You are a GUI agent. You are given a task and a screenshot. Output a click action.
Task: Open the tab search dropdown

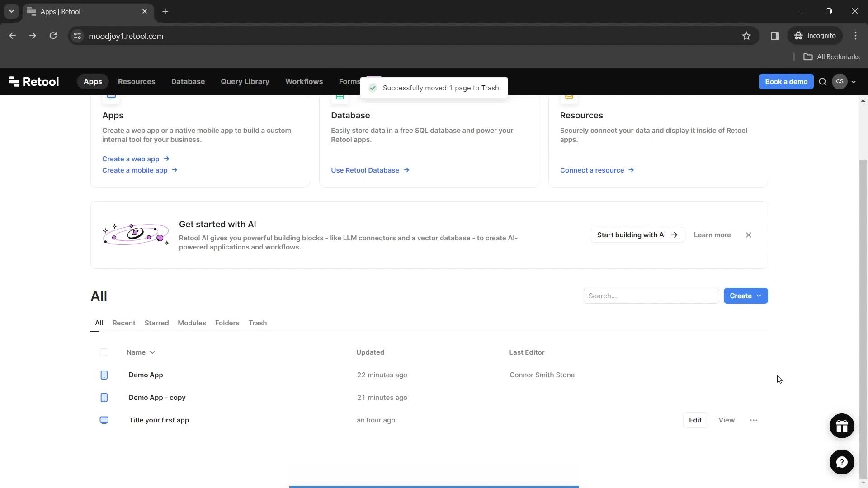click(x=11, y=11)
